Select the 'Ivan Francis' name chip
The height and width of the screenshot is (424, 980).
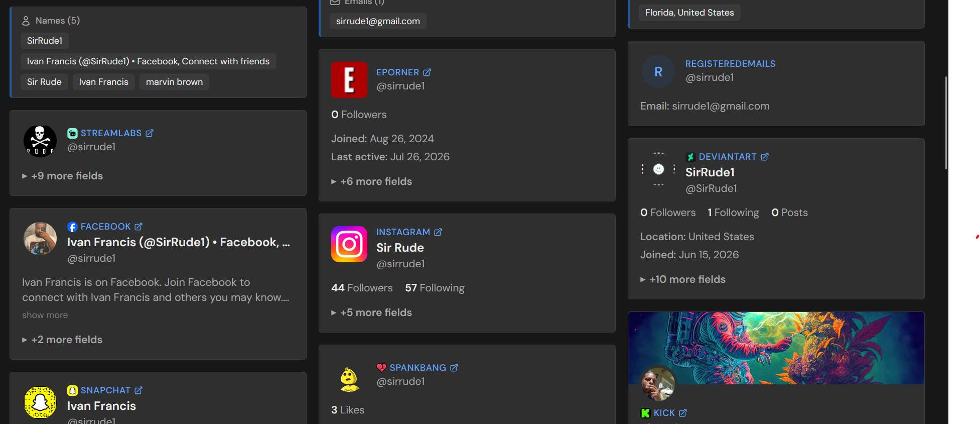(103, 82)
